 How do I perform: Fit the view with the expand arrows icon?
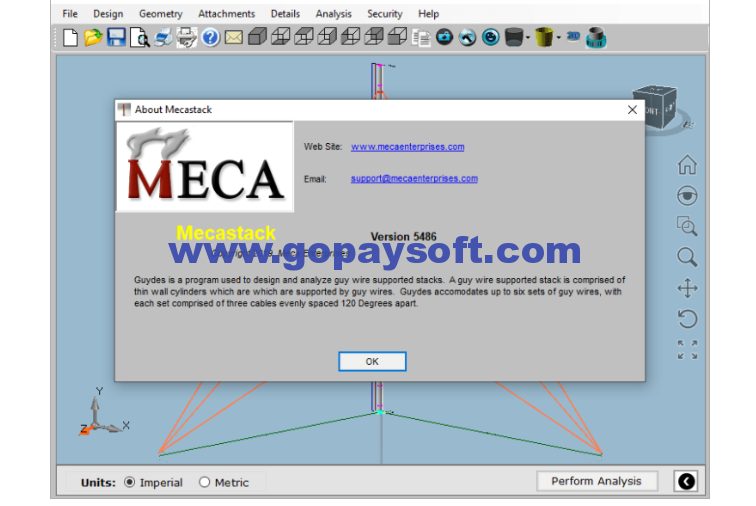coord(687,350)
